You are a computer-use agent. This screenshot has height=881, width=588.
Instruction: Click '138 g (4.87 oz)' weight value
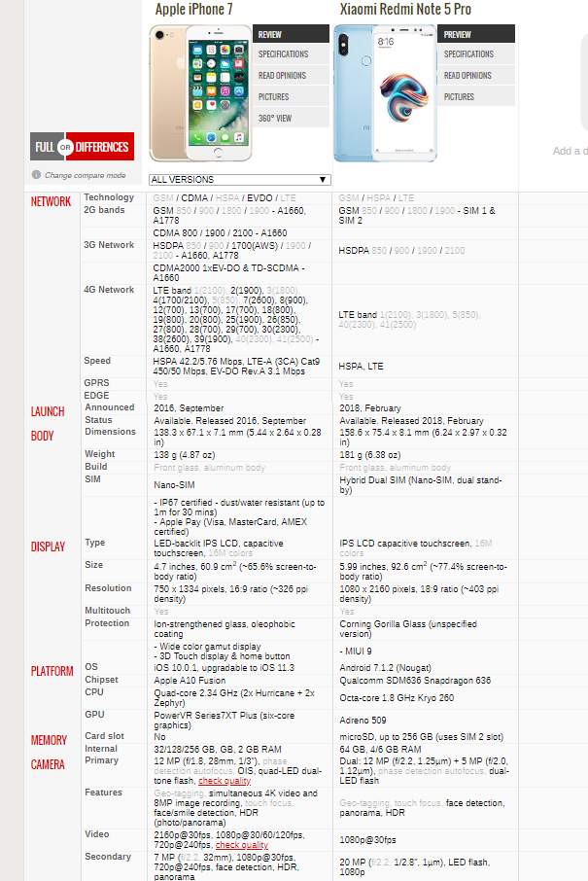pos(185,454)
